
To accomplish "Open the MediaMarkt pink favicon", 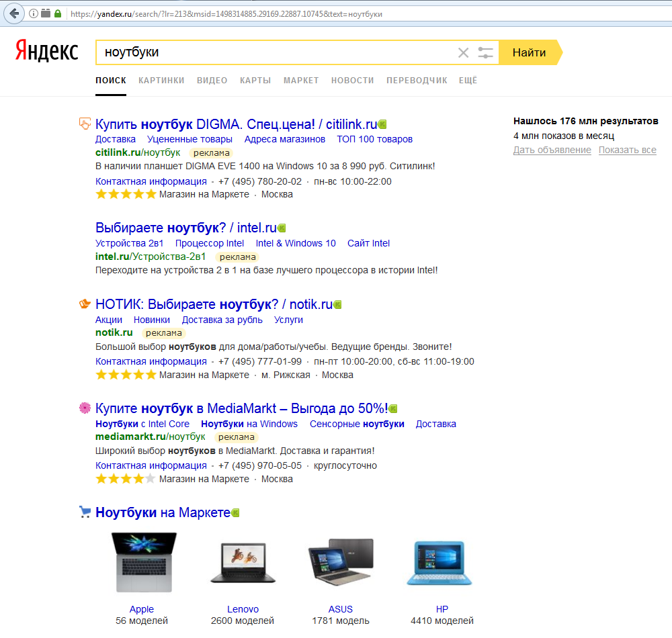I will pos(85,408).
